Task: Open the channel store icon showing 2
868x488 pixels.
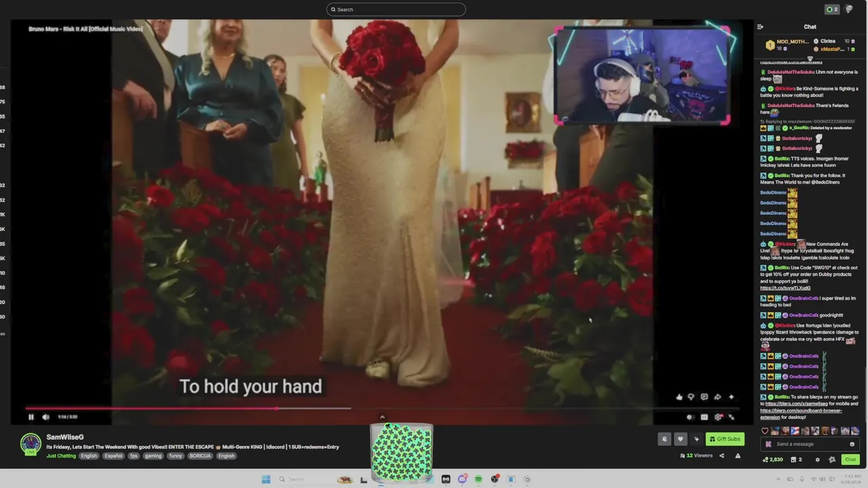Action: click(x=797, y=460)
